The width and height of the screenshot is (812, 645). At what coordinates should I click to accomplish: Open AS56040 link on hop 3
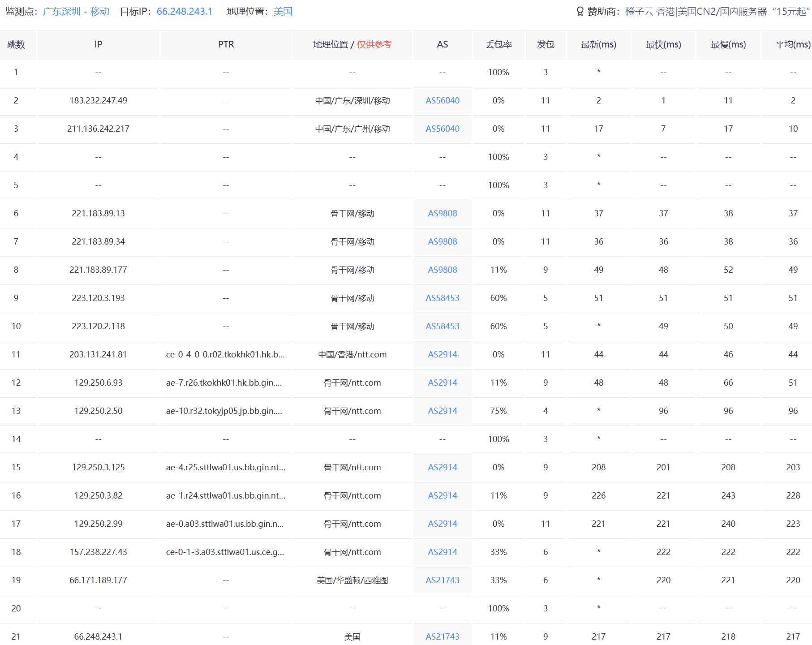coord(442,129)
